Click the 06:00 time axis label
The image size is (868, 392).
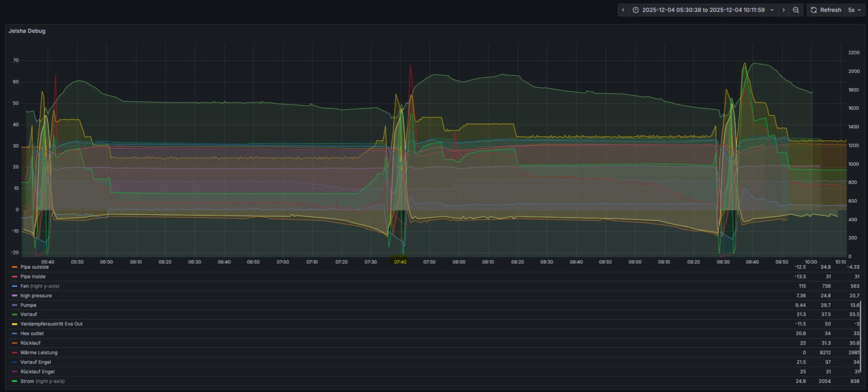point(106,262)
